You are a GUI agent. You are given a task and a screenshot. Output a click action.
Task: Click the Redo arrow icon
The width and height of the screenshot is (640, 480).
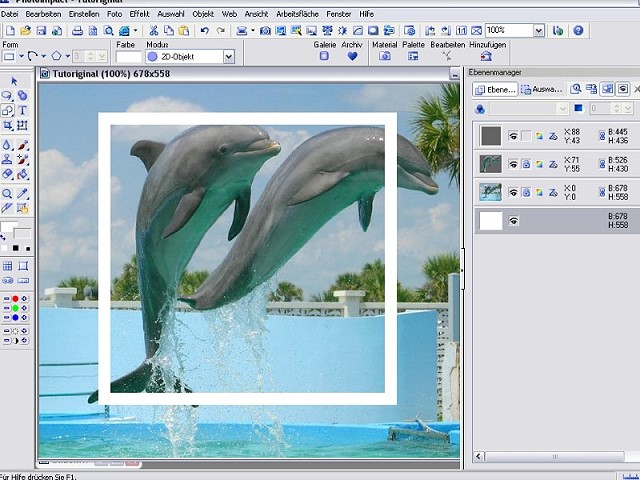(x=221, y=31)
